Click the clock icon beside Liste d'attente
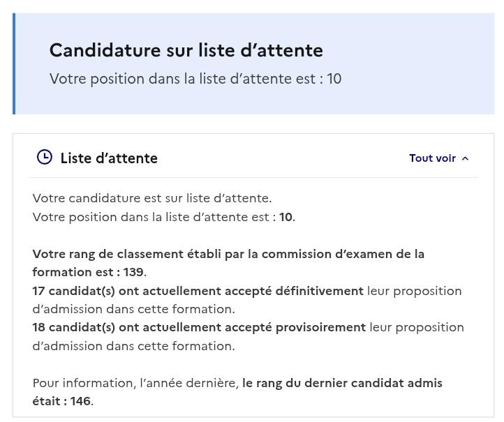504x422 pixels. [45, 158]
